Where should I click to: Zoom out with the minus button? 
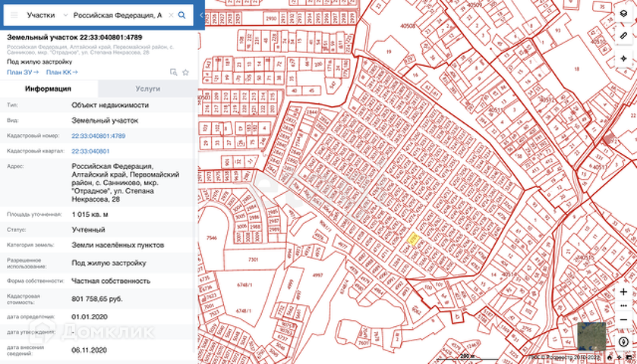tap(623, 320)
